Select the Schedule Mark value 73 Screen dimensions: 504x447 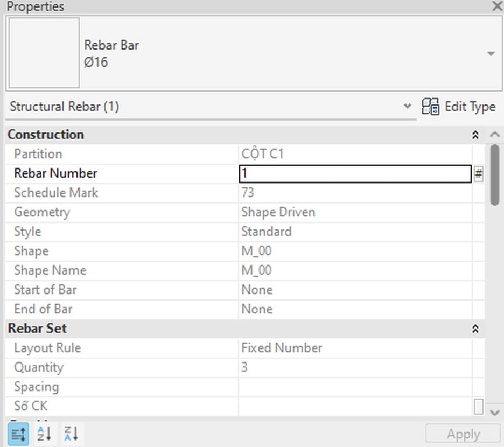pos(248,193)
